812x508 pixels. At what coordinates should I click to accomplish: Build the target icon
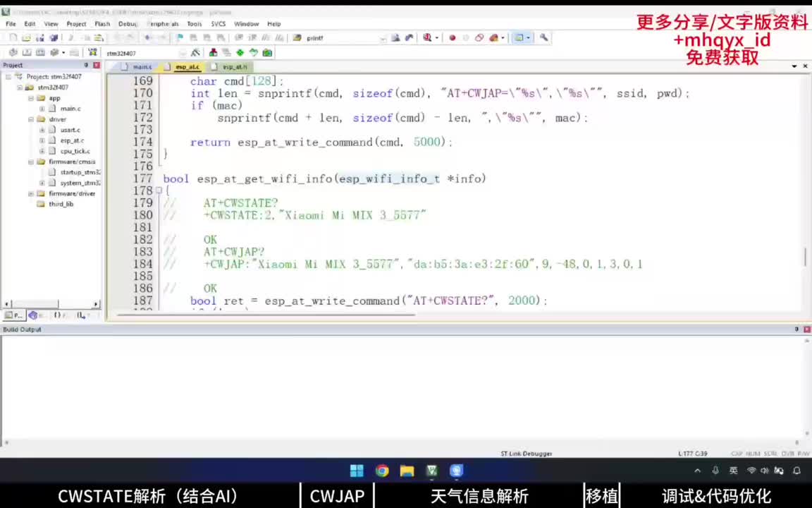(x=26, y=53)
